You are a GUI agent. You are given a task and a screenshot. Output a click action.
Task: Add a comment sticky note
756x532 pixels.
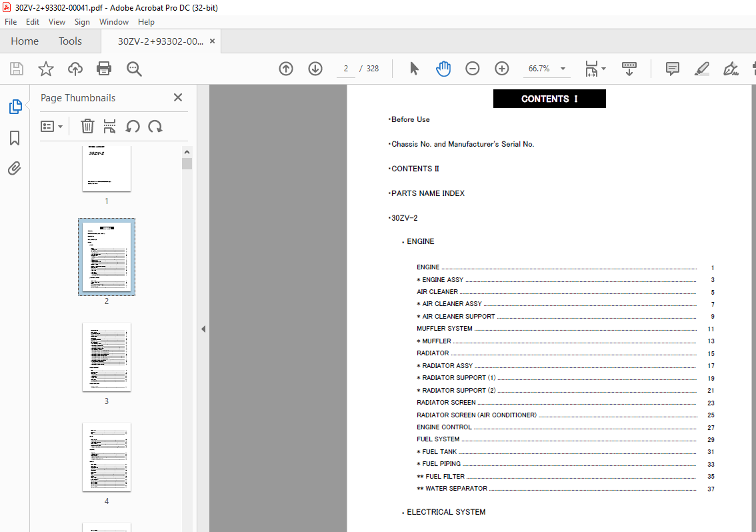click(673, 69)
